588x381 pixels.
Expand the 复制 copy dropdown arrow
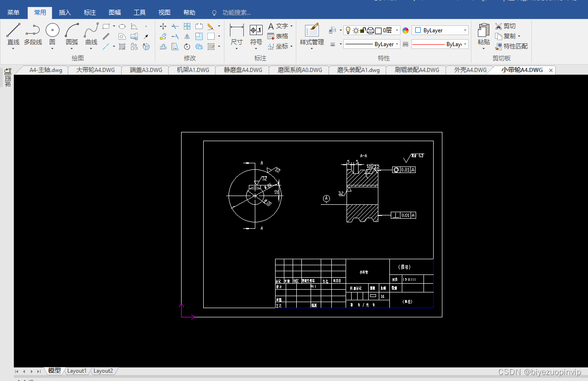click(519, 36)
